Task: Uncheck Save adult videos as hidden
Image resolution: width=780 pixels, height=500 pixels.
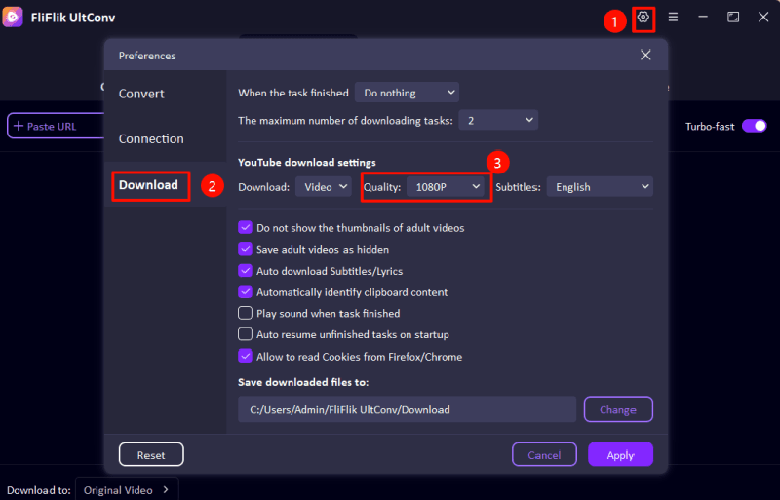Action: tap(245, 249)
